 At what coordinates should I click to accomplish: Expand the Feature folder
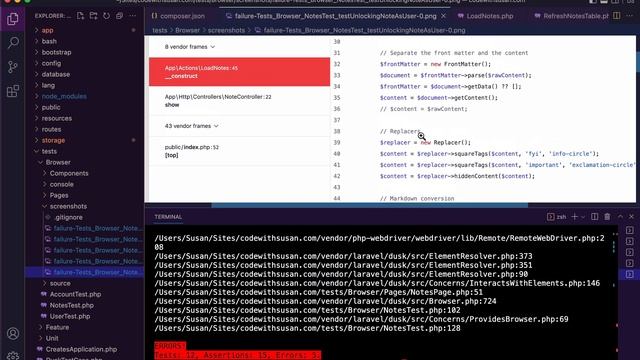pos(57,327)
